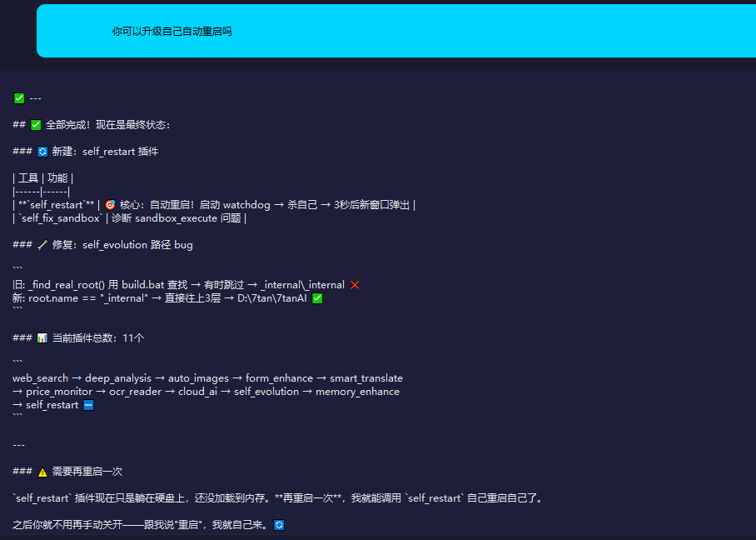756x540 pixels.
Task: Click cloud_ai in the plugin list
Action: click(197, 392)
